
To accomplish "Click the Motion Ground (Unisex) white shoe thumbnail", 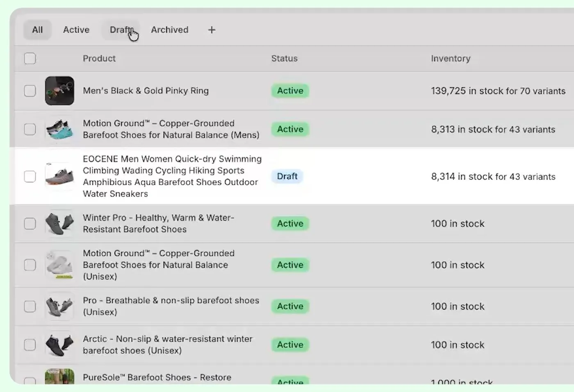I will click(59, 265).
